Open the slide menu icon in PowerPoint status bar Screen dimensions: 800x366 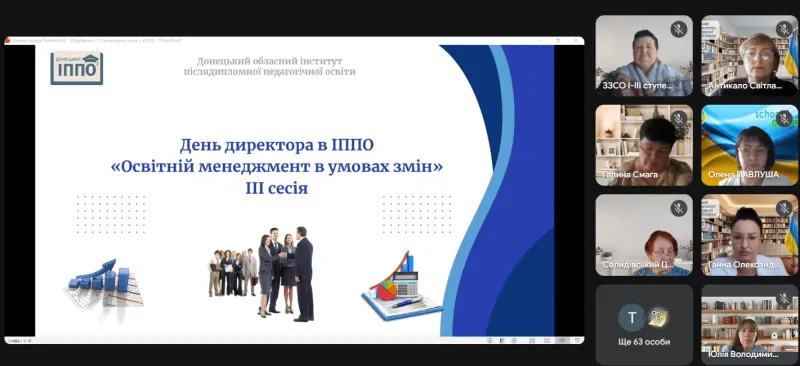(x=502, y=340)
